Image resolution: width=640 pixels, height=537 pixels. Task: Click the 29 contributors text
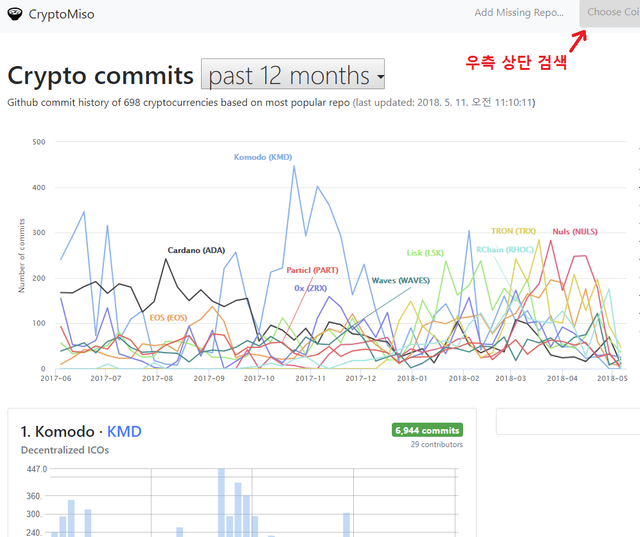point(437,444)
